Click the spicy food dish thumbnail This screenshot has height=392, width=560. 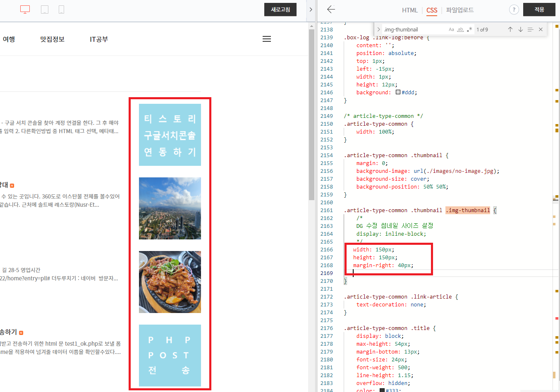170,282
